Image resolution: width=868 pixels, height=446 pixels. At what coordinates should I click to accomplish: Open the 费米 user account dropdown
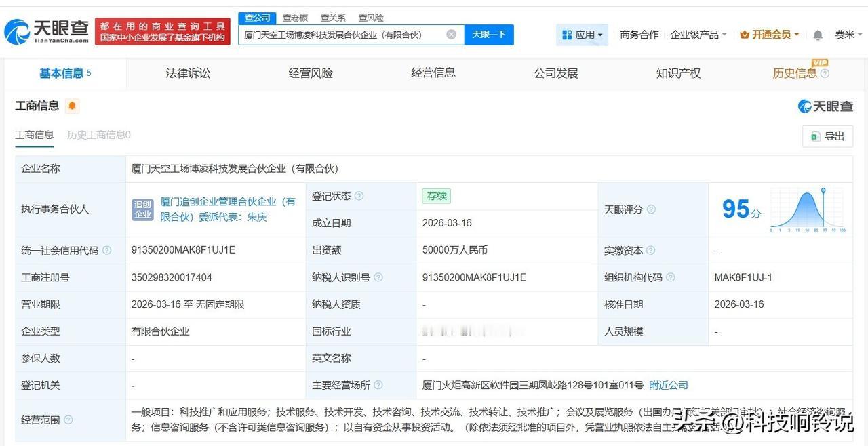click(848, 35)
